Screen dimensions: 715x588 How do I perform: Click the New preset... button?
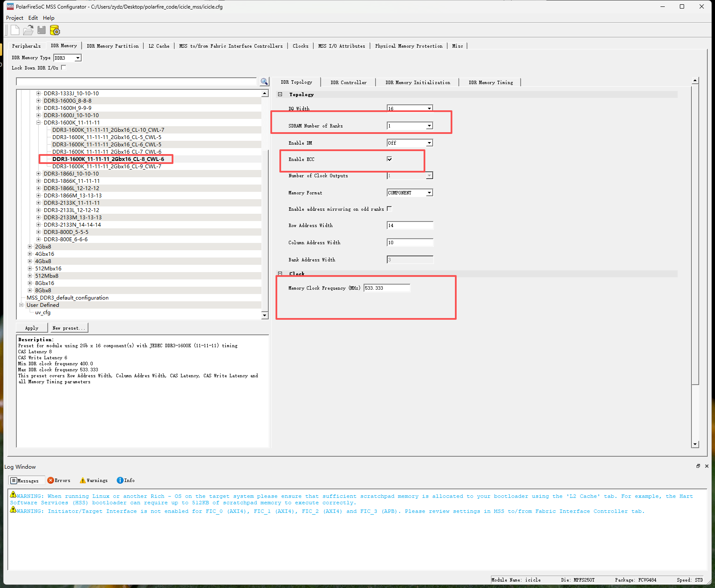[69, 328]
